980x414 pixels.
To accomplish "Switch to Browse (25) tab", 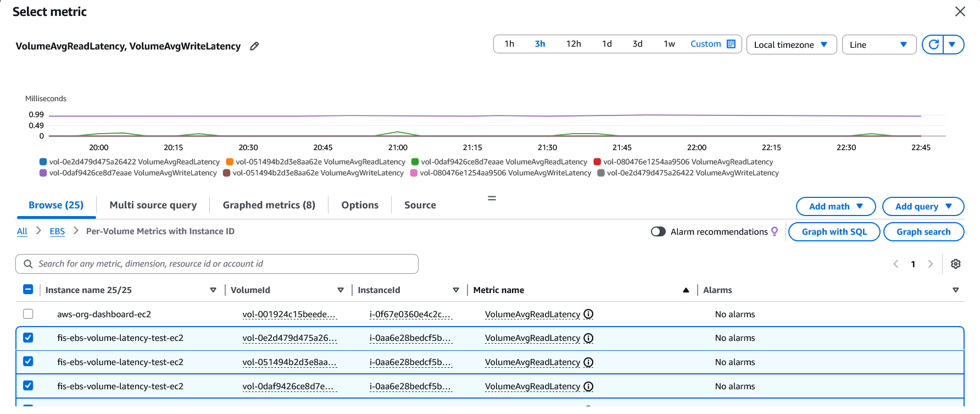I will 56,205.
